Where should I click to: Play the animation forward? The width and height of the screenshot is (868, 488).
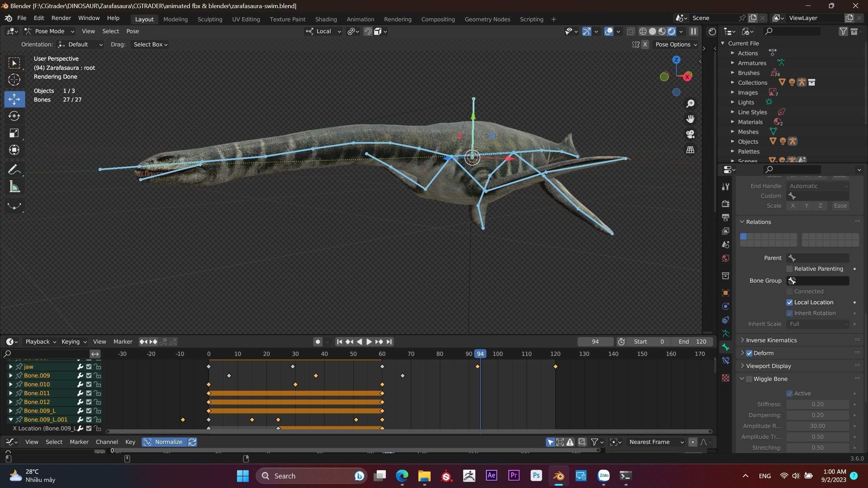369,342
